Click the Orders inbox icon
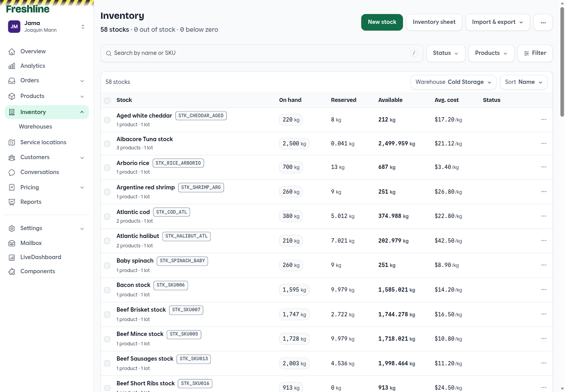 pos(12,80)
